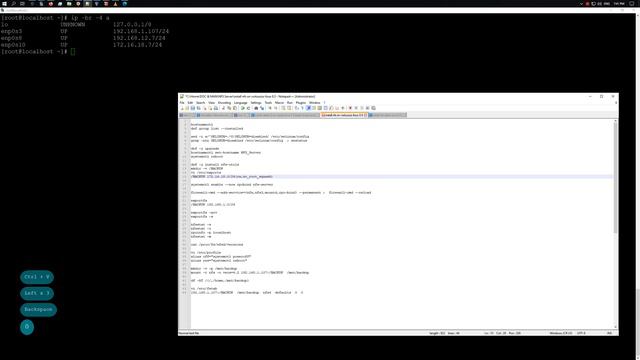Click the terminal window's vertical scrollbar
This screenshot has height=360, width=640.
click(638, 322)
